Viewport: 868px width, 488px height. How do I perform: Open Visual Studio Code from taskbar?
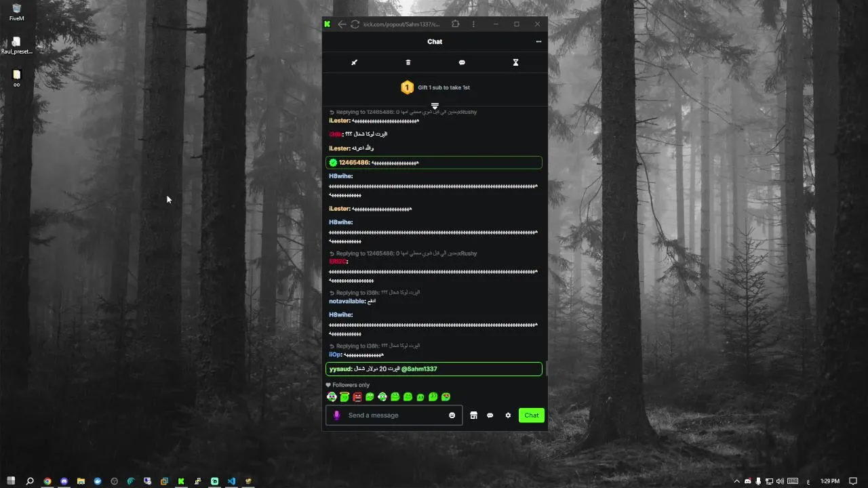231,481
